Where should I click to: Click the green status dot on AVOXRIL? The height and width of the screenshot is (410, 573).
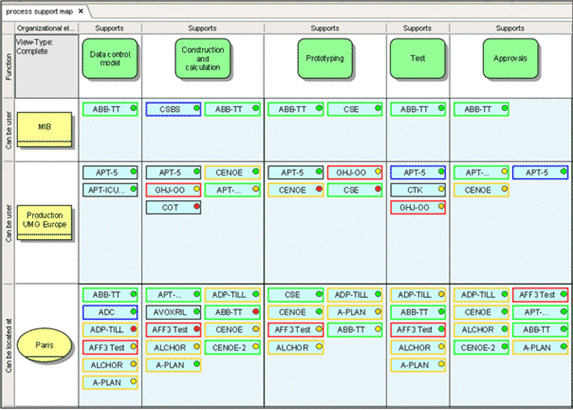click(197, 311)
